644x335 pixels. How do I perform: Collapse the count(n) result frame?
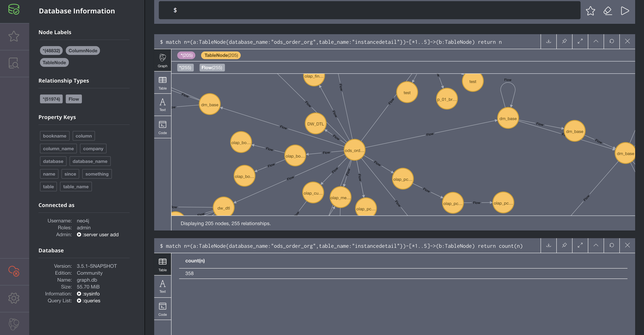pos(596,245)
